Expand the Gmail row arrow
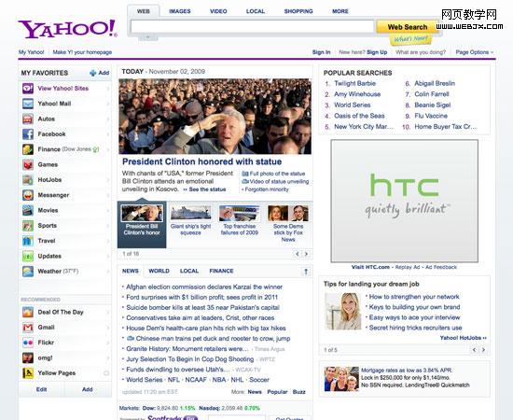The image size is (513, 420). coord(107,328)
